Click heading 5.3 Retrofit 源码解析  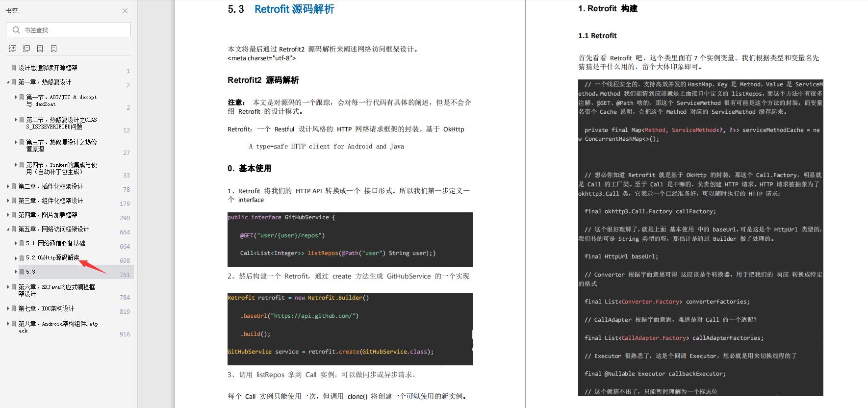[281, 9]
